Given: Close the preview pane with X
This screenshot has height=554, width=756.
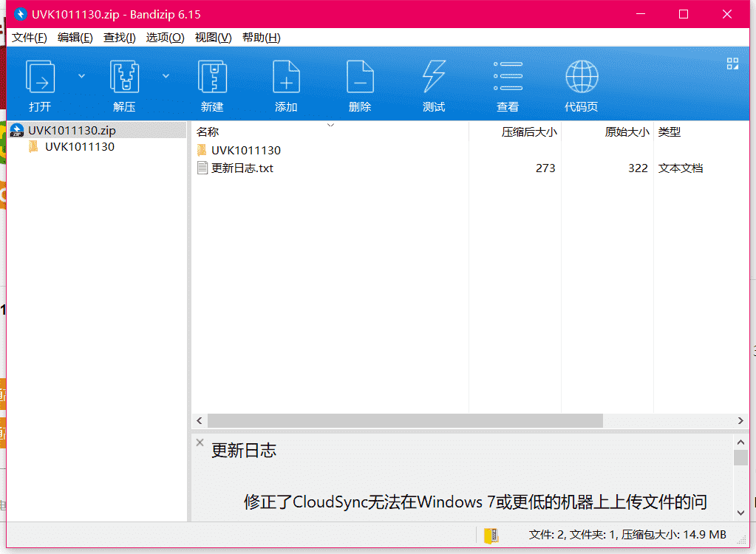Looking at the screenshot, I should coord(200,442).
